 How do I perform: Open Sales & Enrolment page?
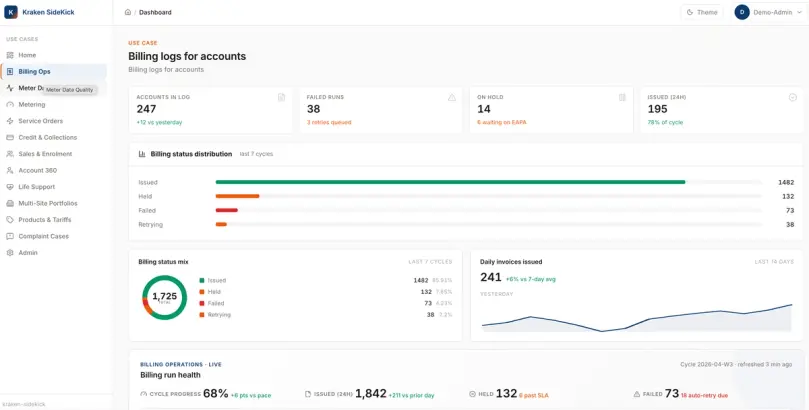click(x=54, y=154)
